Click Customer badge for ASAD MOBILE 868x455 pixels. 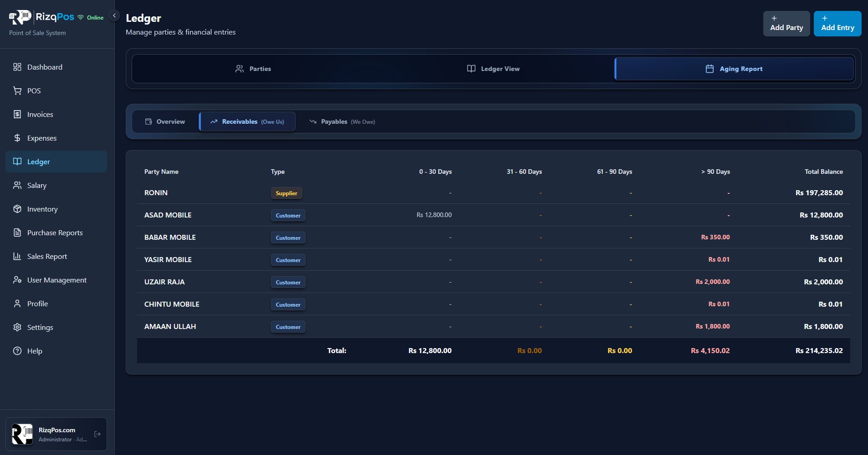(x=288, y=215)
